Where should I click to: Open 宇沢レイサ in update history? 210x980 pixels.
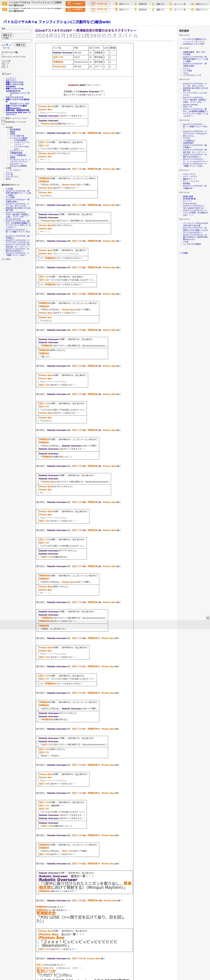[188, 107]
